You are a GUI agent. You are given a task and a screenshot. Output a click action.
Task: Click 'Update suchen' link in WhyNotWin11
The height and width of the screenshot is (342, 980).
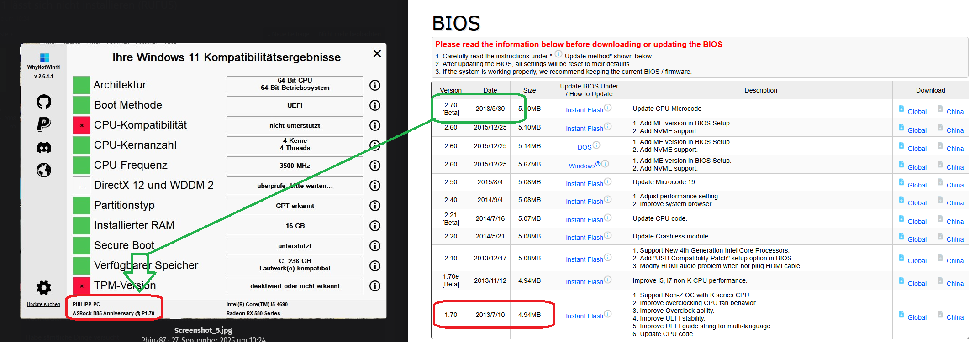coord(43,304)
